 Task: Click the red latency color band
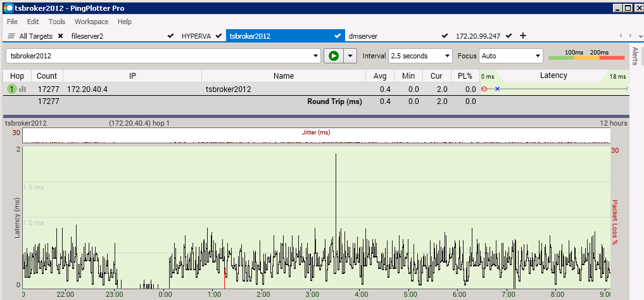pyautogui.click(x=612, y=58)
